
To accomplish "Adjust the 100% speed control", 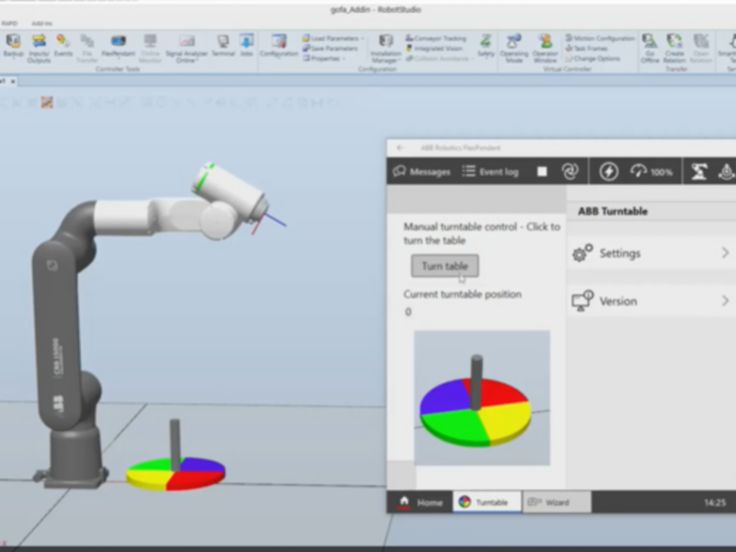I will (x=650, y=171).
